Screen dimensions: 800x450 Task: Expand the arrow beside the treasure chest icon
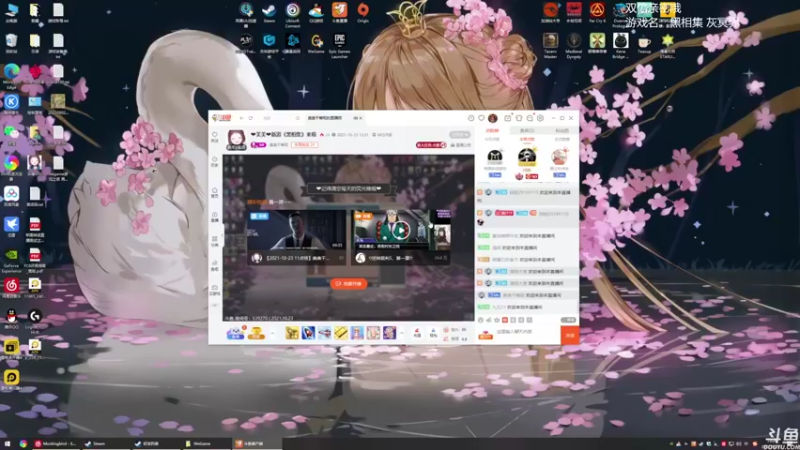[271, 333]
